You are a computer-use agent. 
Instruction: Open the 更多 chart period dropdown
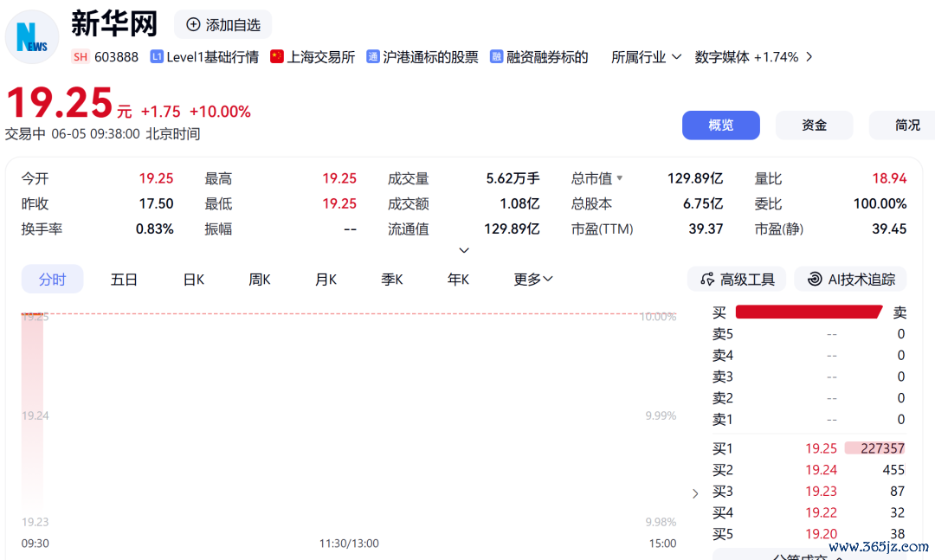pos(533,279)
